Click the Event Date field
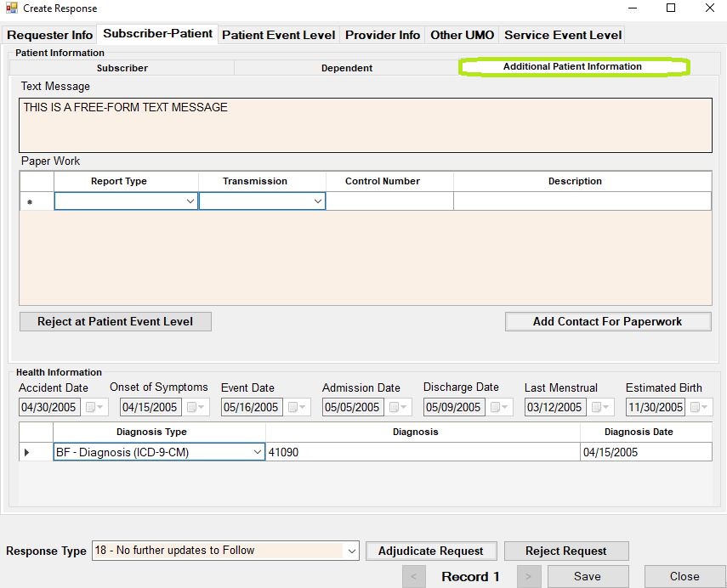 click(x=252, y=407)
